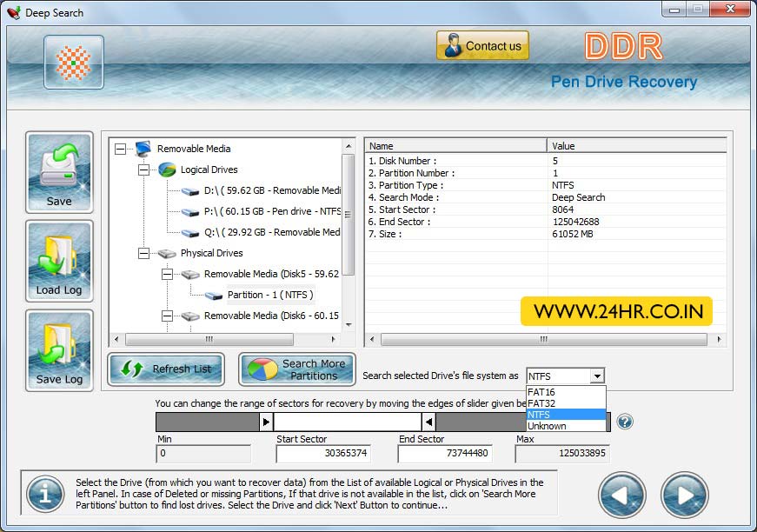757x532 pixels.
Task: Click the '5. Start Sector :' row
Action: (546, 209)
